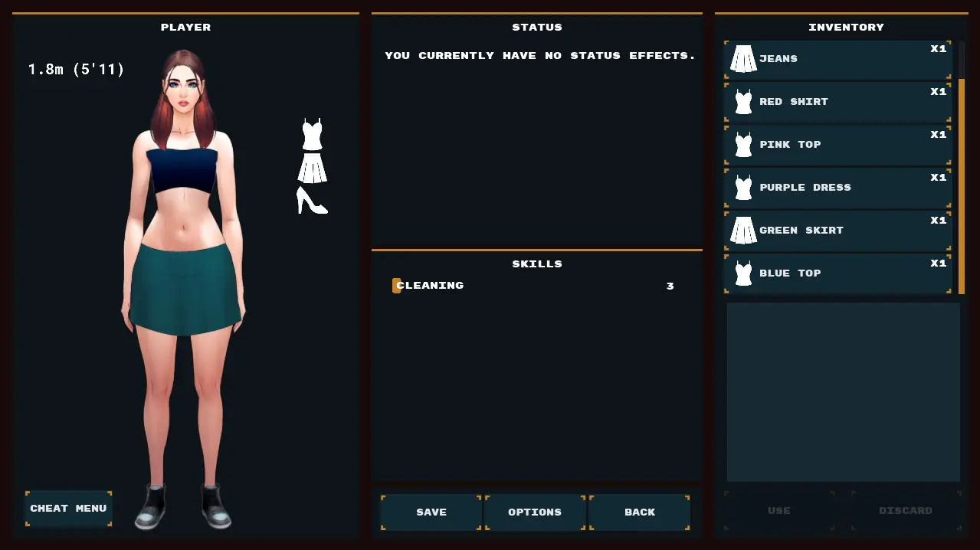Viewport: 980px width, 550px height.
Task: Click the empty item description panel
Action: pyautogui.click(x=843, y=392)
